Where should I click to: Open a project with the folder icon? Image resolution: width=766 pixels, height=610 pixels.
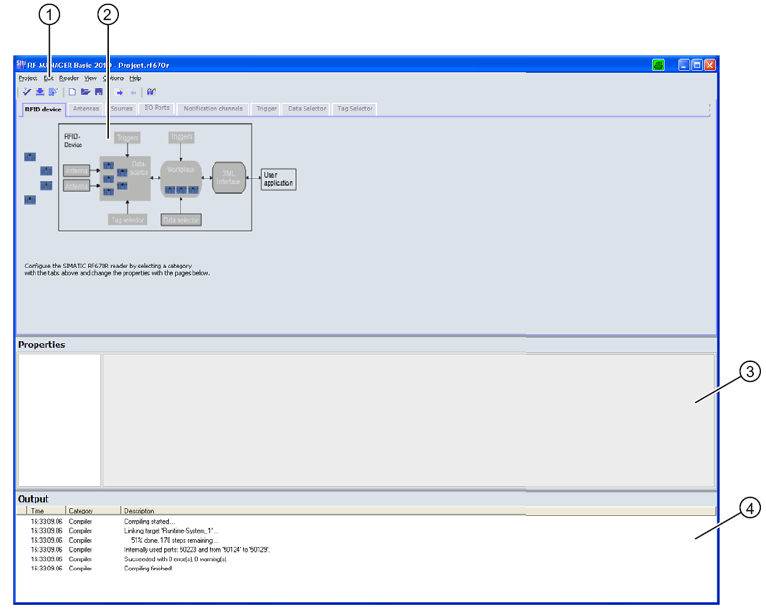pyautogui.click(x=85, y=92)
